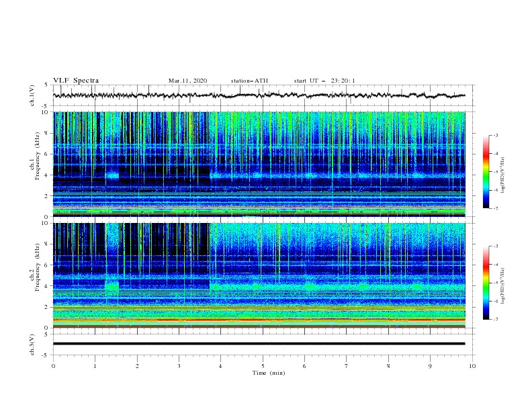
Task: Click the "VLF Spectra" title text
Action: (x=76, y=81)
